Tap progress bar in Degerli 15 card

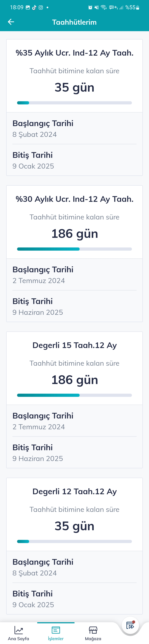point(74,395)
